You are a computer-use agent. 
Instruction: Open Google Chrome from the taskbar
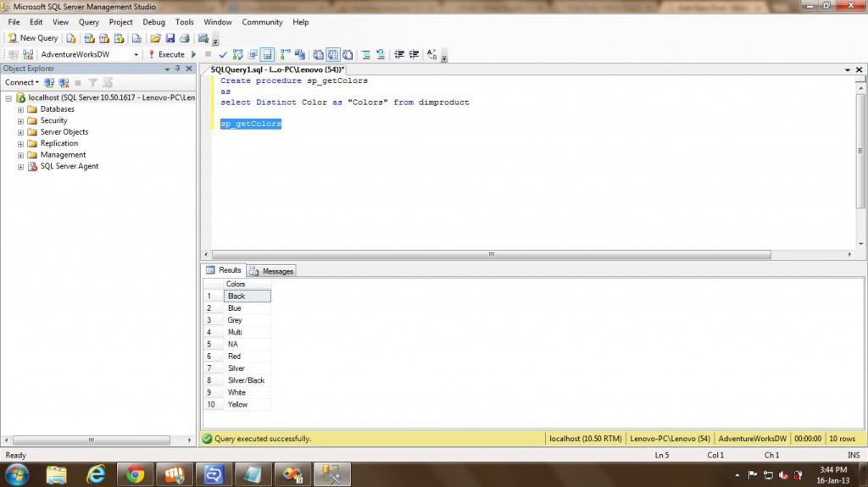pyautogui.click(x=135, y=474)
